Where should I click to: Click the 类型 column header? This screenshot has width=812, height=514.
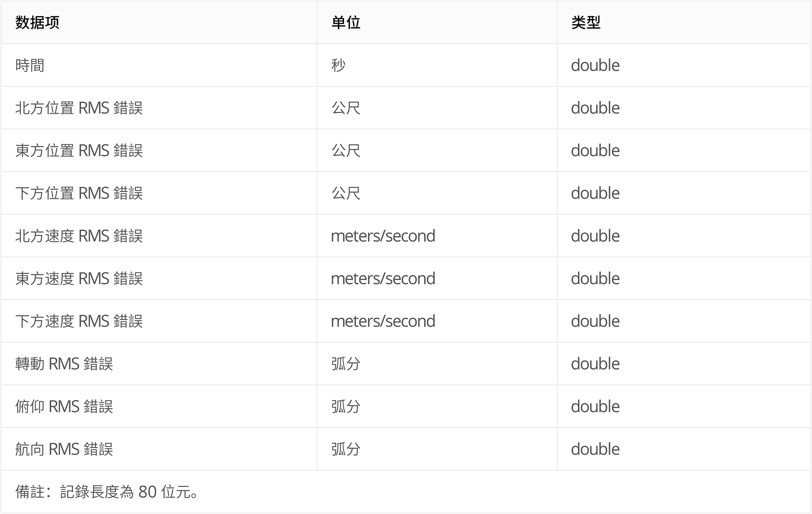[586, 23]
